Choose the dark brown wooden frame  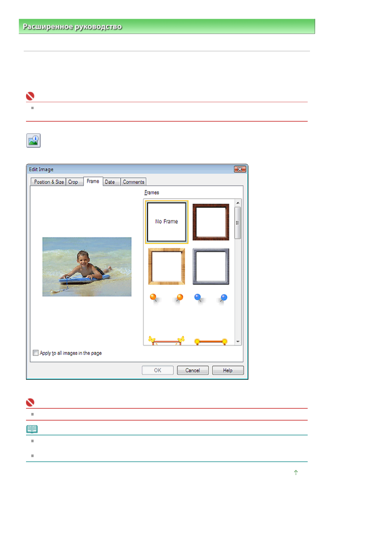tap(211, 222)
